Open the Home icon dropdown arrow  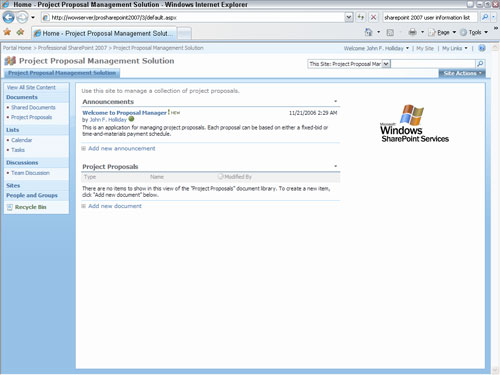coord(378,32)
